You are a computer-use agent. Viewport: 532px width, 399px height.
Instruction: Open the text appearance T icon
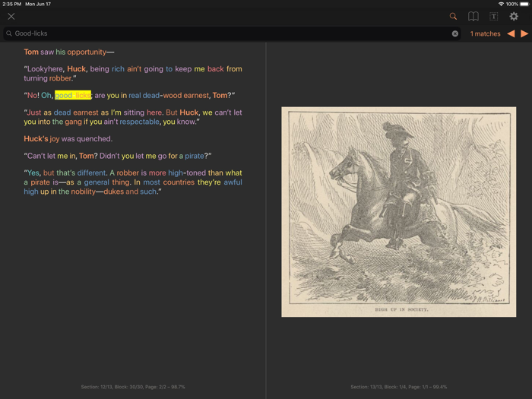[x=494, y=16]
